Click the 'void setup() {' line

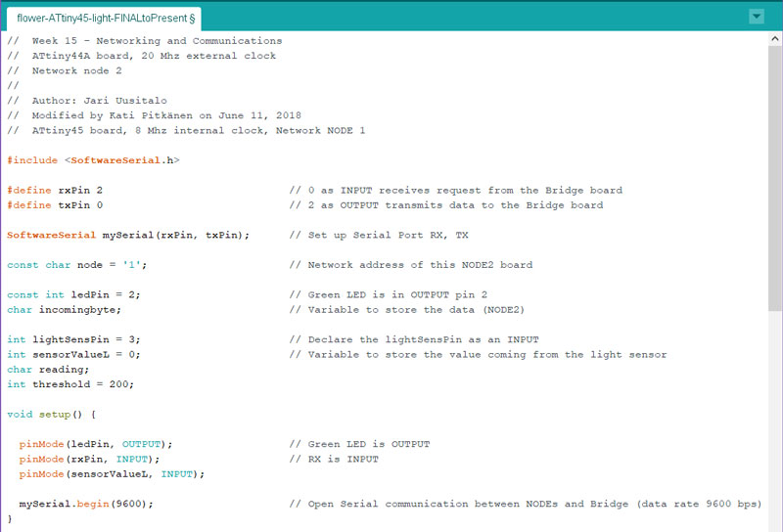click(x=52, y=415)
